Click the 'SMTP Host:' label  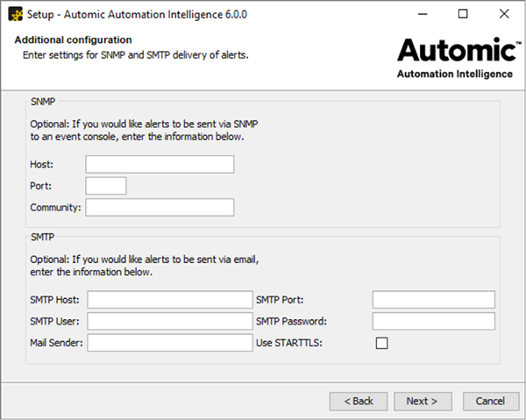pyautogui.click(x=54, y=300)
